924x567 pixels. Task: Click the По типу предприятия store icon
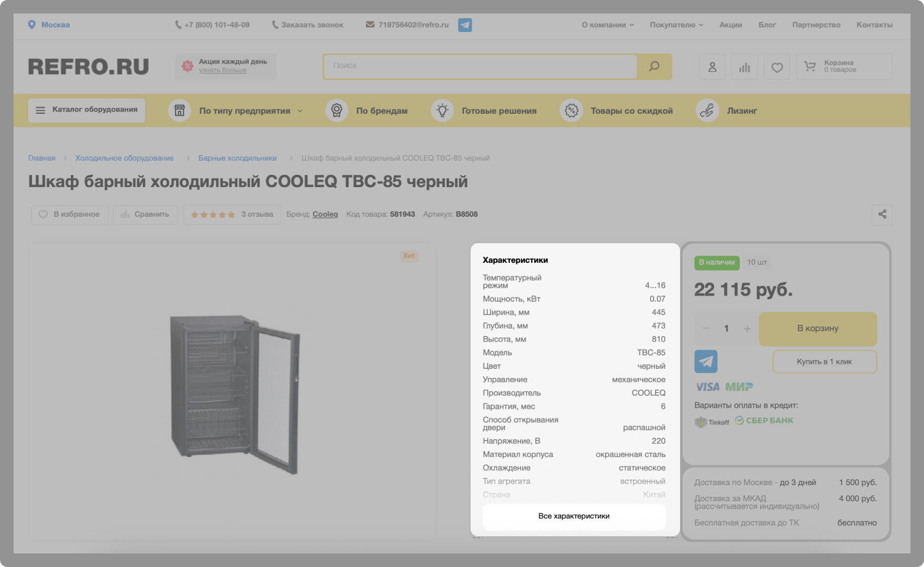click(180, 111)
